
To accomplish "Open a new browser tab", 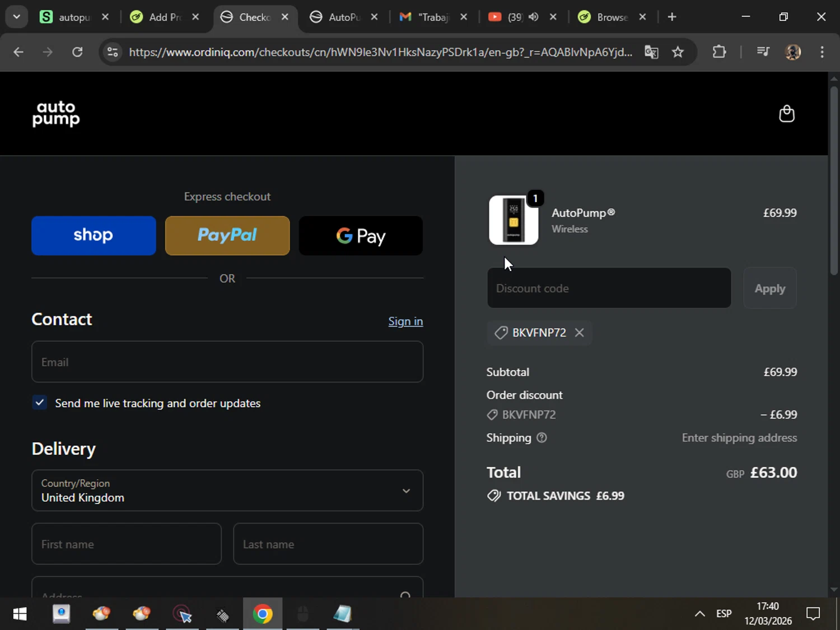I will (x=672, y=17).
